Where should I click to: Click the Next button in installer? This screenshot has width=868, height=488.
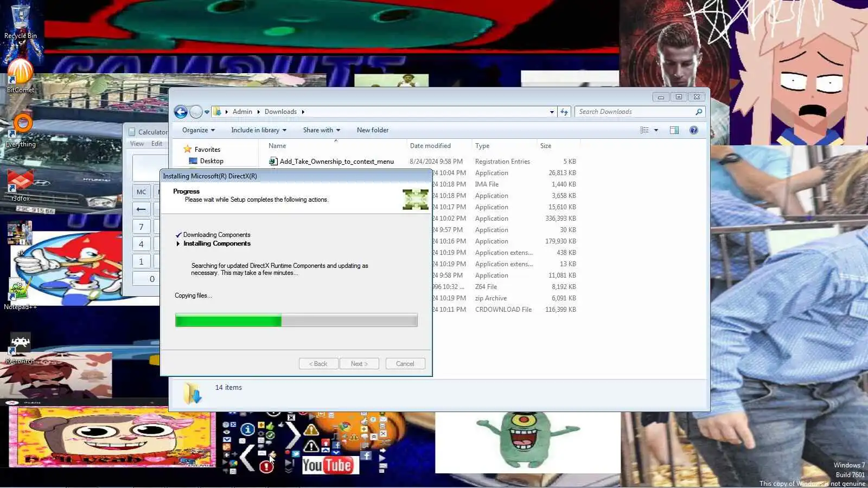359,364
